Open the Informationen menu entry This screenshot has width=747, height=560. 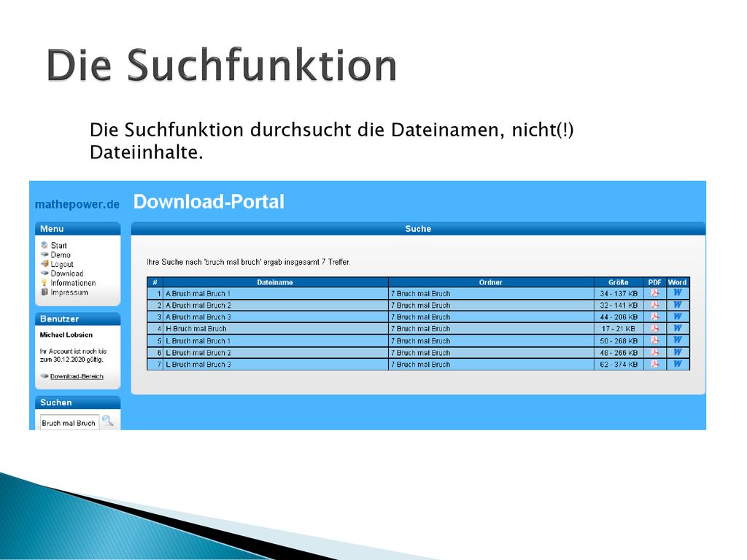pos(73,283)
